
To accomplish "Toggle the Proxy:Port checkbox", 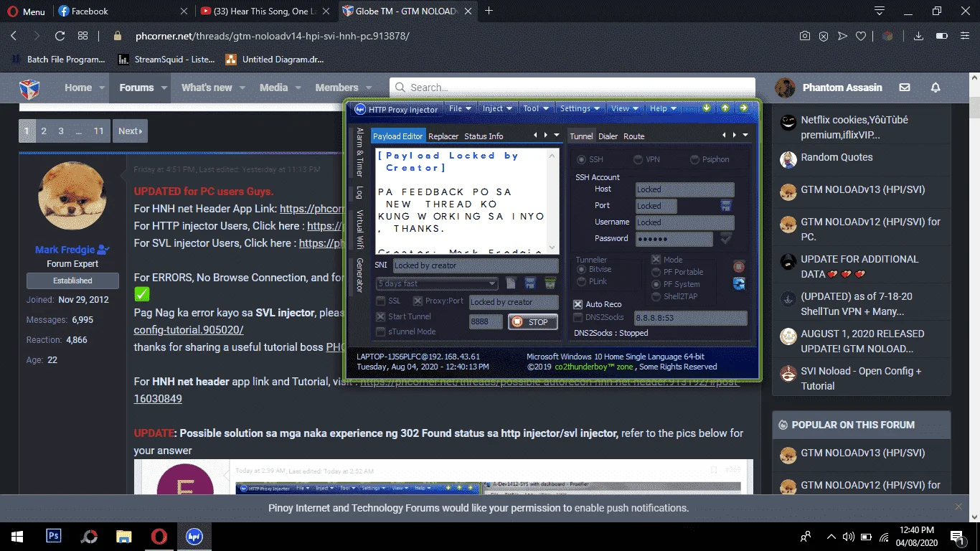I will click(418, 301).
